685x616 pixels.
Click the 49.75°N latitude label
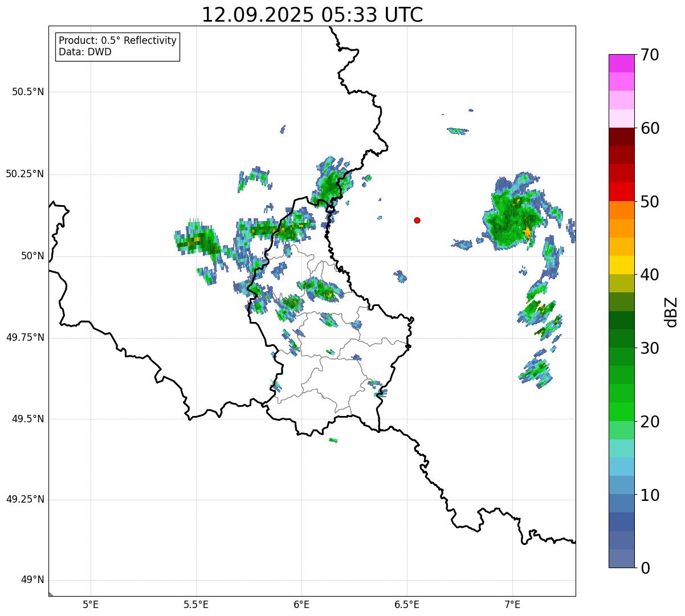tap(25, 337)
